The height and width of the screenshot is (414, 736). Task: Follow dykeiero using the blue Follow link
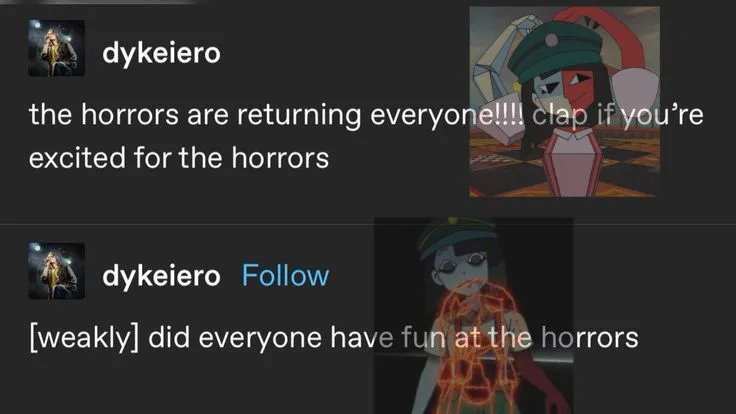tap(285, 276)
